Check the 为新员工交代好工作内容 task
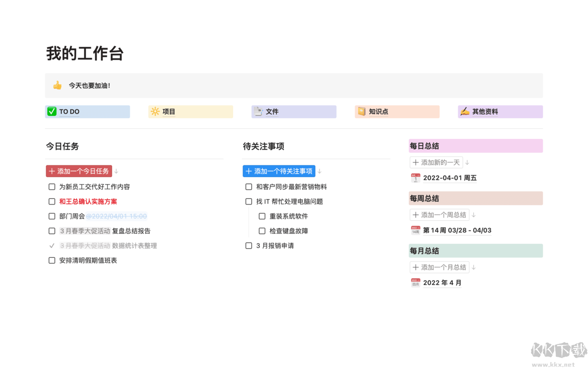Image resolution: width=588 pixels, height=368 pixels. [x=52, y=187]
